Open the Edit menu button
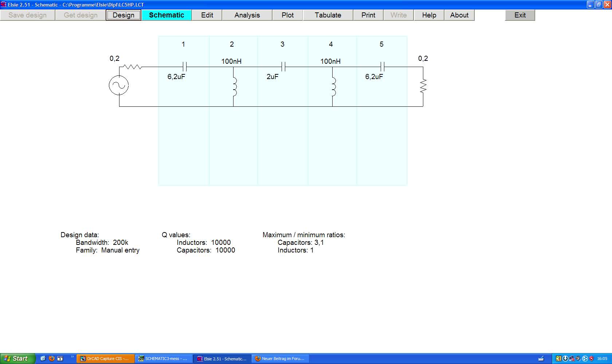The height and width of the screenshot is (364, 612). coord(207,15)
